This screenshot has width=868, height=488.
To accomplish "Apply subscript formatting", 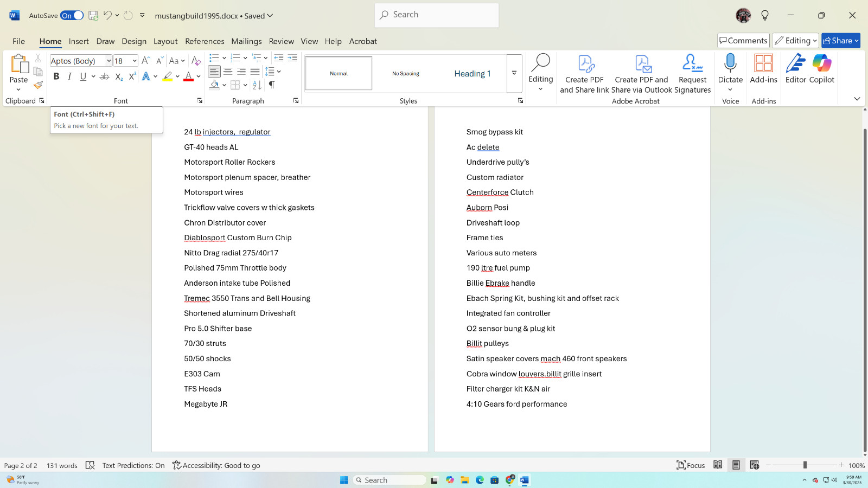I will pos(119,76).
